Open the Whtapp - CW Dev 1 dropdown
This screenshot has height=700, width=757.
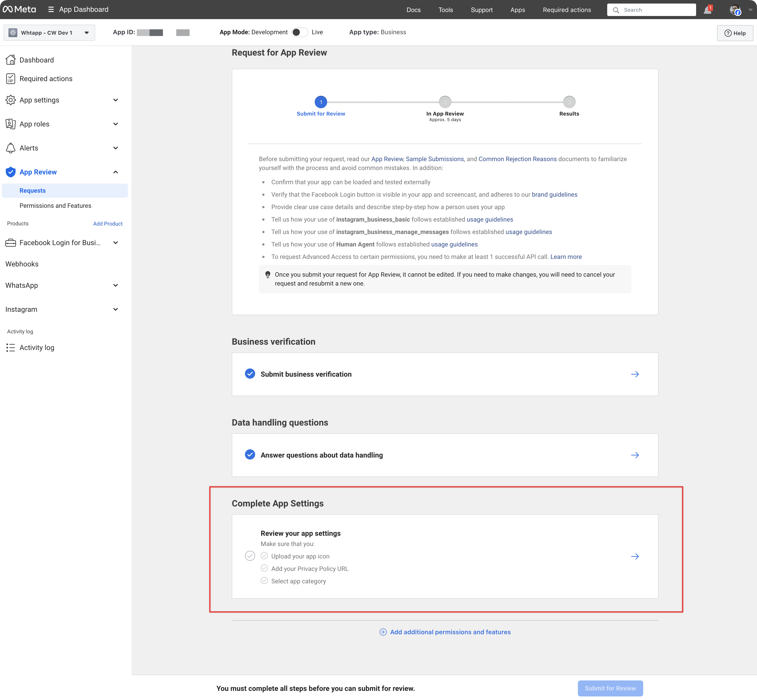(x=49, y=33)
